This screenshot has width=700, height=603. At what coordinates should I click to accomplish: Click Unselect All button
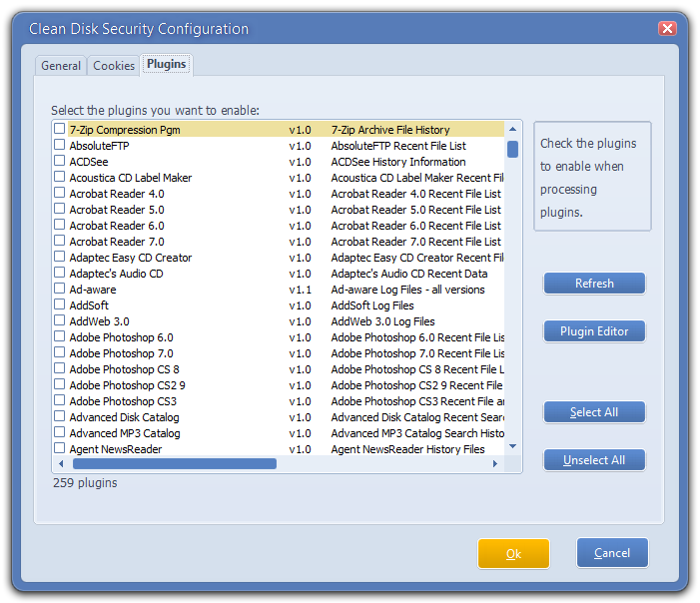[594, 460]
